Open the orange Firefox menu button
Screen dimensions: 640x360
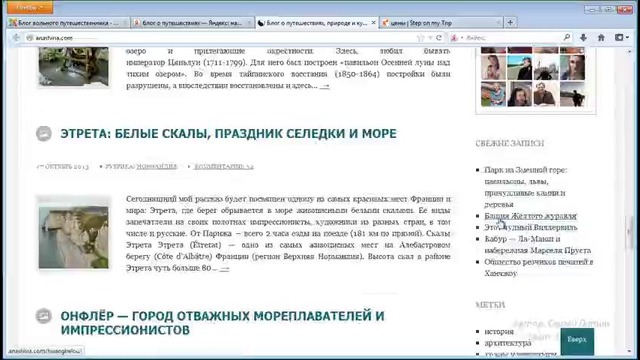(30, 7)
